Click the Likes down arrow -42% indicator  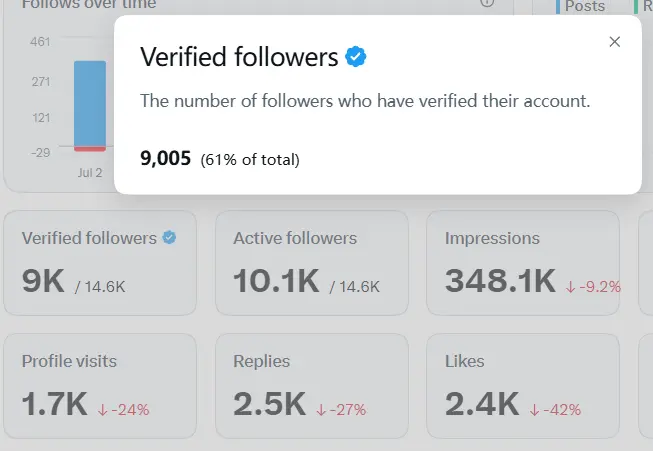pos(555,410)
